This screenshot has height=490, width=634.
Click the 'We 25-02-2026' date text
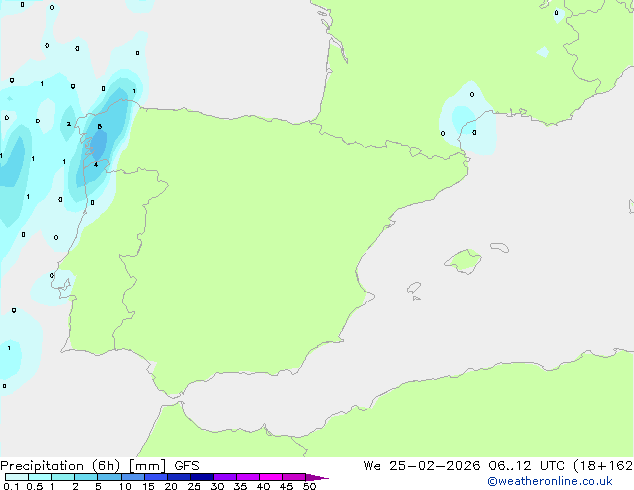(422, 466)
